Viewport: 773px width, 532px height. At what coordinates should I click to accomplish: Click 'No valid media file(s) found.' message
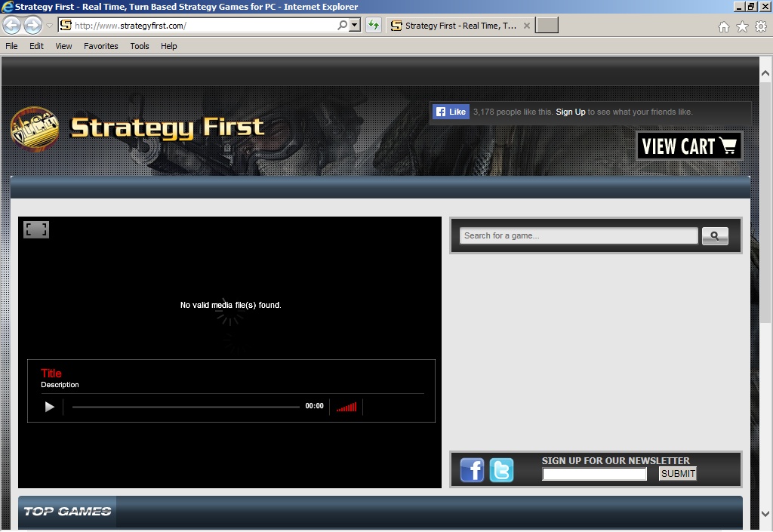coord(231,305)
